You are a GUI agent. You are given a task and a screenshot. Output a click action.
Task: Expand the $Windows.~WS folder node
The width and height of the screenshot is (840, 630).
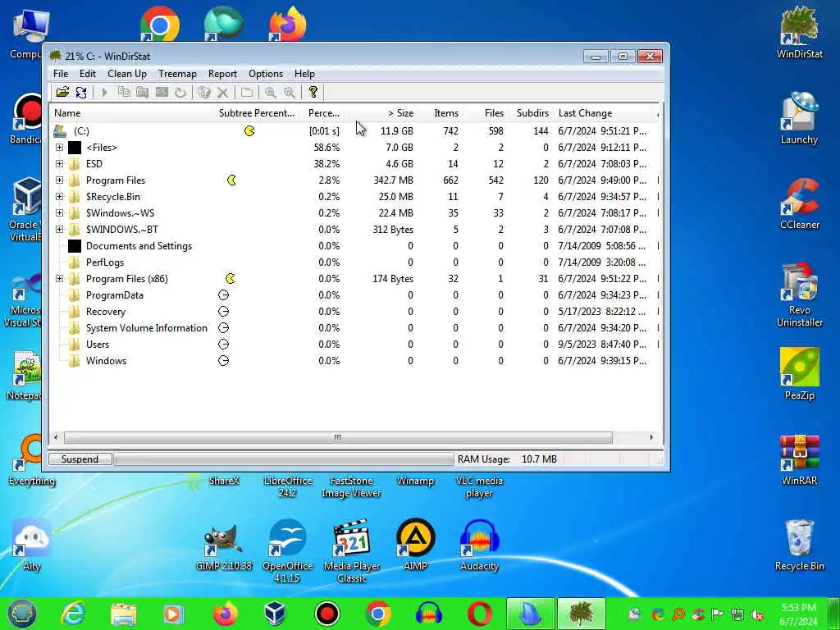[x=59, y=213]
